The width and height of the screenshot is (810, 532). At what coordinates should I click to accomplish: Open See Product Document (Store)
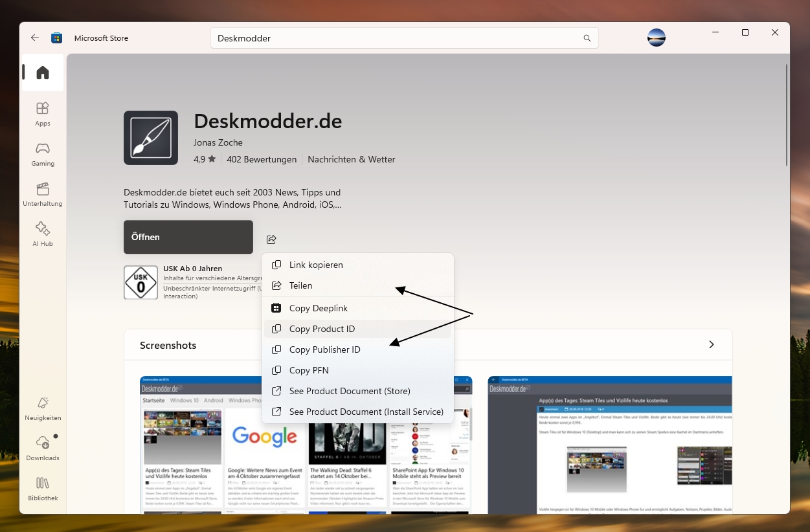tap(357, 391)
